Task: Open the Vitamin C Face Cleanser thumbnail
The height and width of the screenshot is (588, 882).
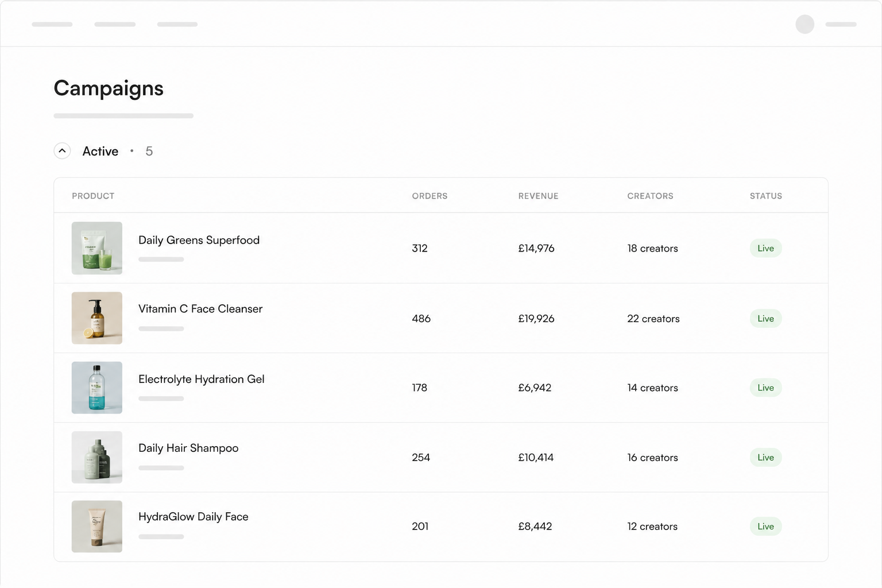Action: tap(97, 318)
